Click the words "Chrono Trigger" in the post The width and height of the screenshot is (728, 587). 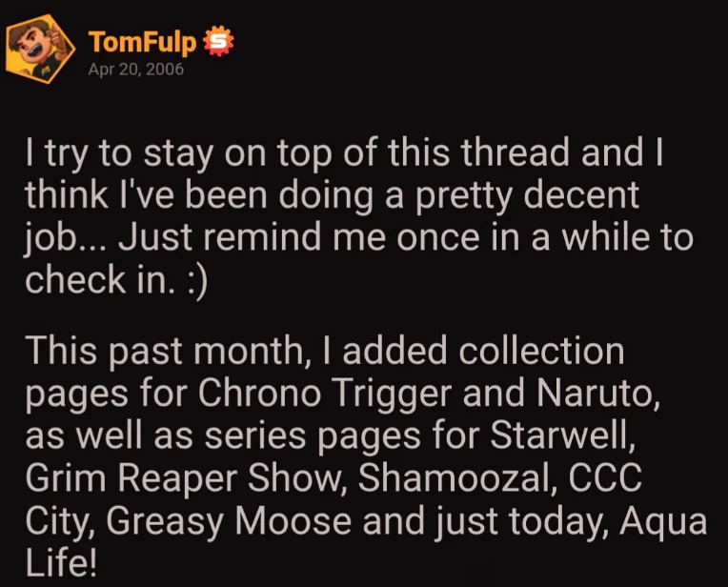[325, 393]
